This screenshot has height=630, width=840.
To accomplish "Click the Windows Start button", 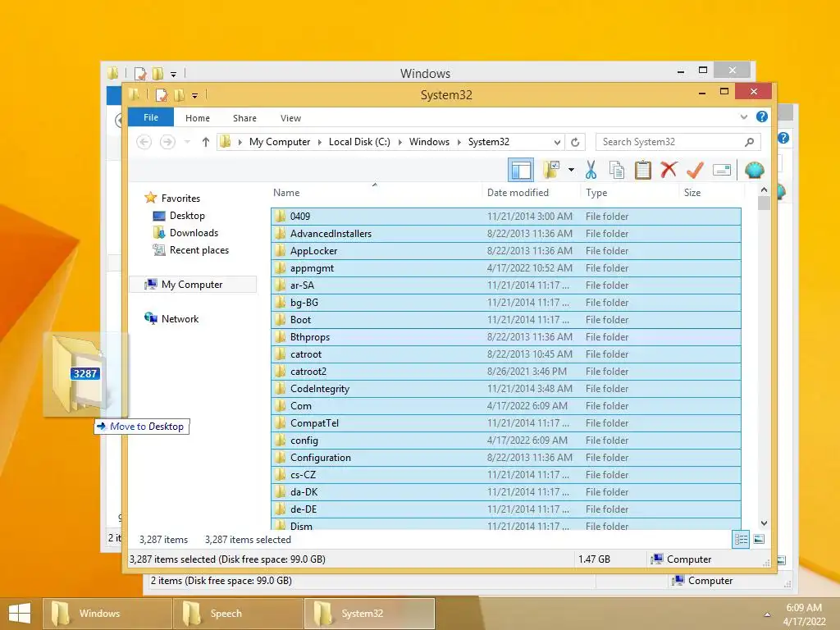I will (x=20, y=614).
